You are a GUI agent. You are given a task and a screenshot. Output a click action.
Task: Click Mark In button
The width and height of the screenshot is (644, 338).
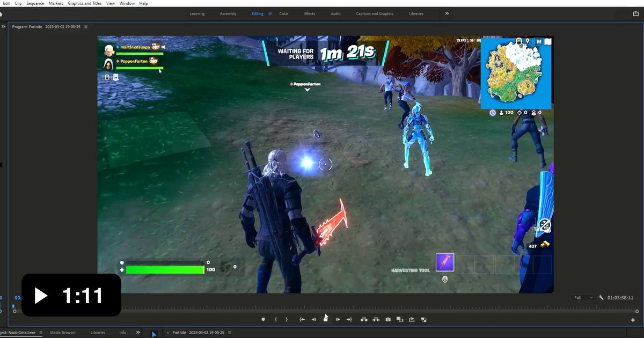click(276, 319)
